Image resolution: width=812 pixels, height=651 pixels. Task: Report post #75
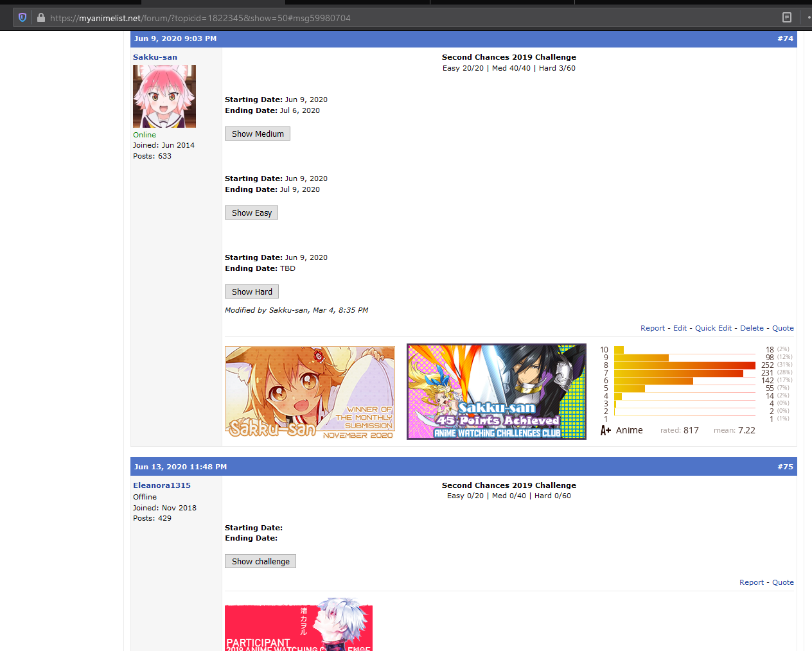[752, 582]
